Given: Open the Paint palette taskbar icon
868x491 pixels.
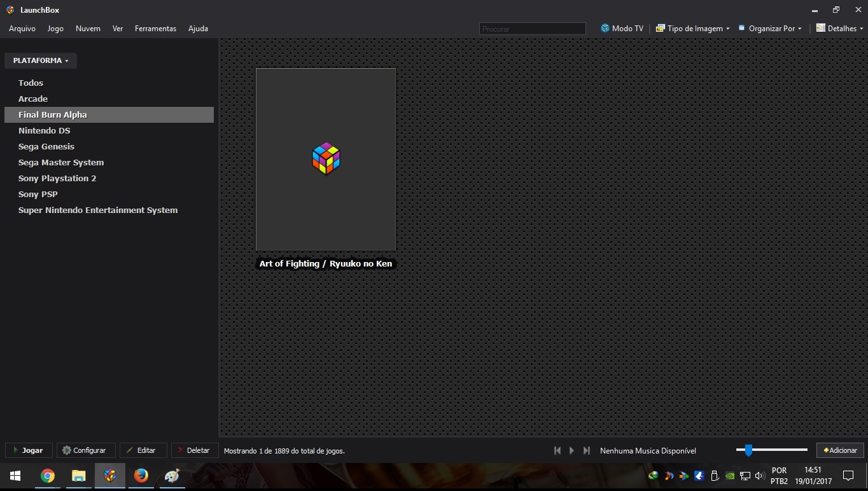Looking at the screenshot, I should (172, 476).
